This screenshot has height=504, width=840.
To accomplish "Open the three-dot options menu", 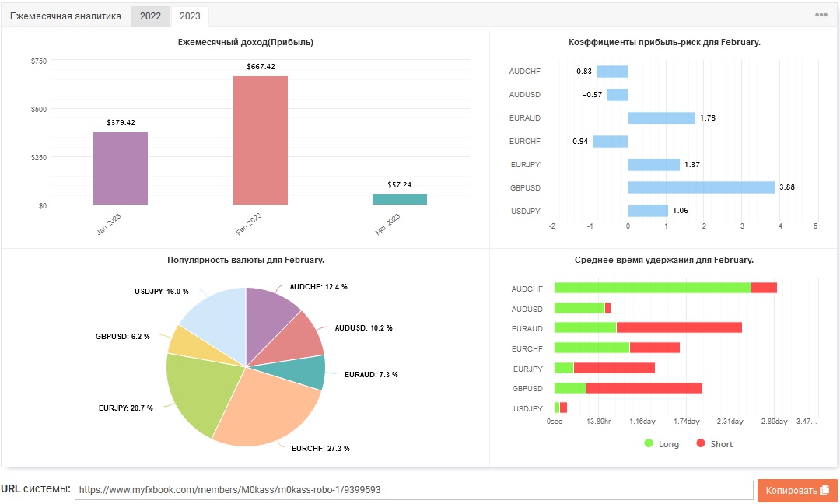I will 821,15.
